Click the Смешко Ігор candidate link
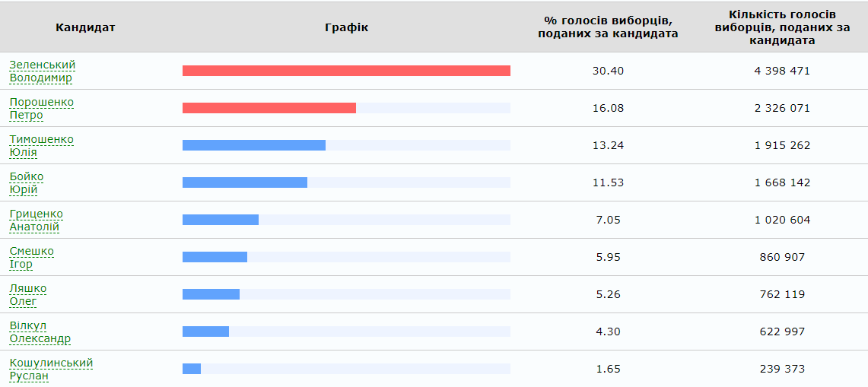868x387 pixels. click(x=31, y=257)
